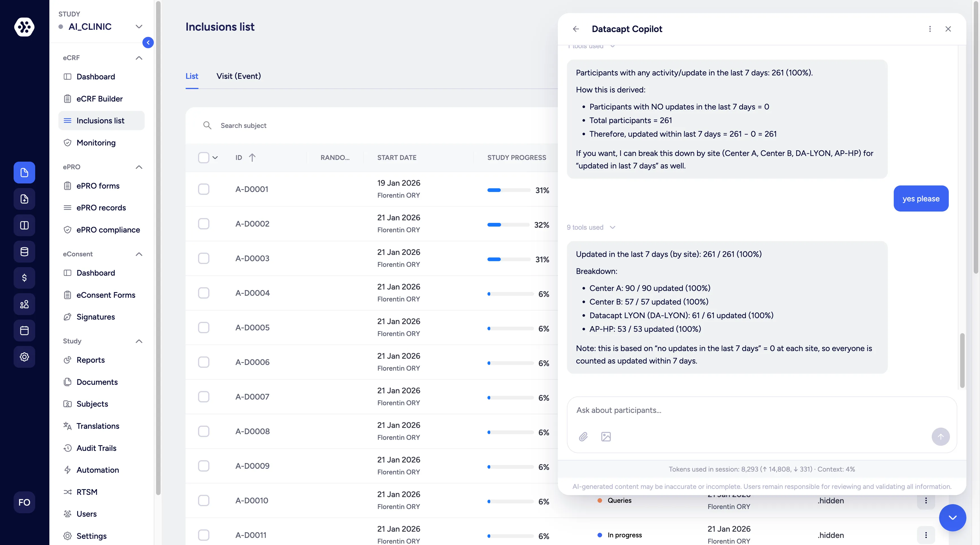The image size is (980, 545).
Task: Click the send arrow button in Copilot
Action: 941,437
